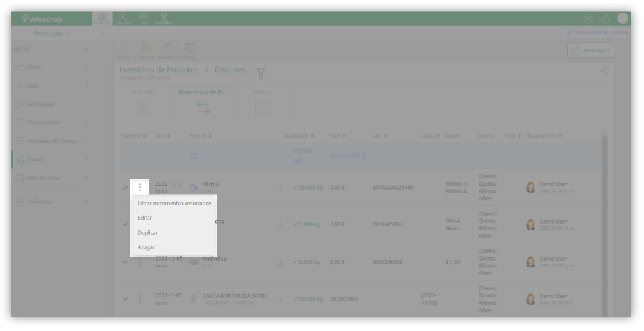Sort by the Data column header
This screenshot has height=331, width=644.
[162, 136]
